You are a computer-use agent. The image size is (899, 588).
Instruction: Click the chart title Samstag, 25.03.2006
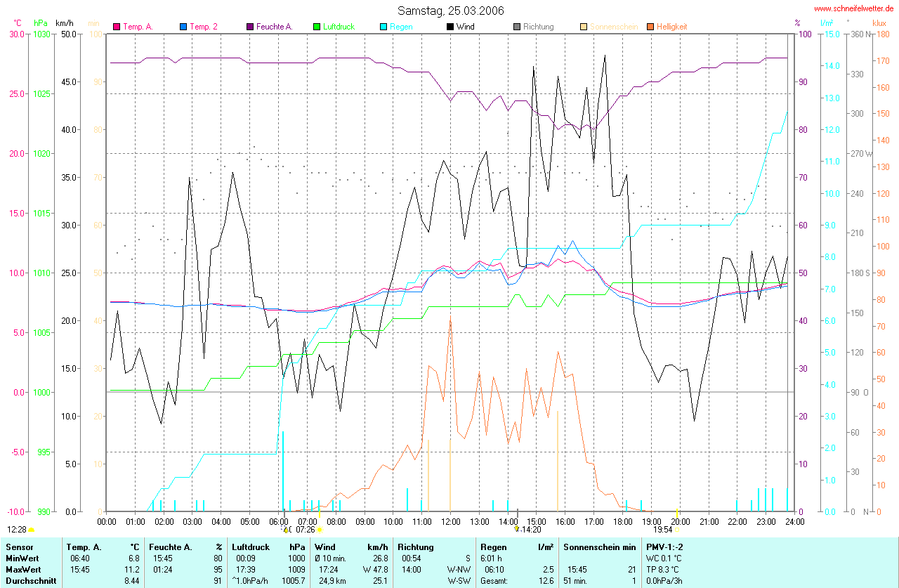[450, 10]
